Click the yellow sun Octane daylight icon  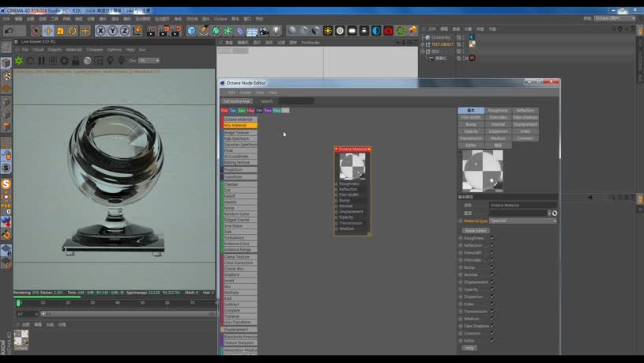click(x=328, y=31)
